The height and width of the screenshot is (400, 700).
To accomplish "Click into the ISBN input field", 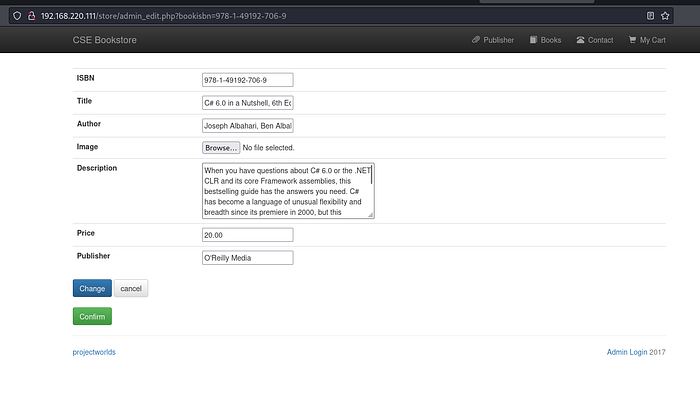I will click(x=247, y=80).
